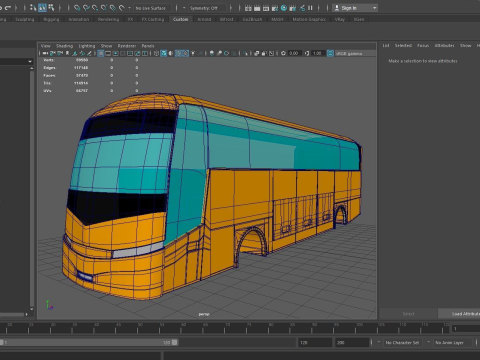Screen dimensions: 480x360
Task: Click the grease pencil icon in viewport toolbar
Action: (89, 53)
